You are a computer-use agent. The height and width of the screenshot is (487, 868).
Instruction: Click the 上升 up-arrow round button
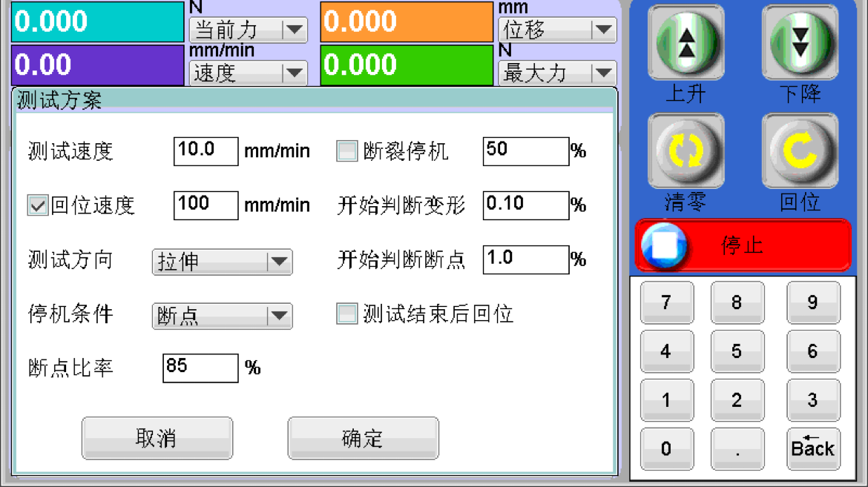click(686, 42)
